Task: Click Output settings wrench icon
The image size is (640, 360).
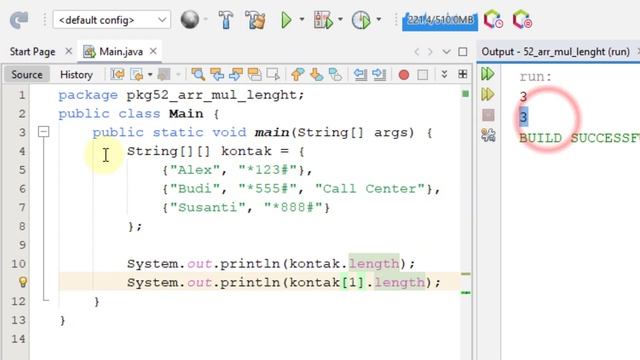Action: click(488, 135)
